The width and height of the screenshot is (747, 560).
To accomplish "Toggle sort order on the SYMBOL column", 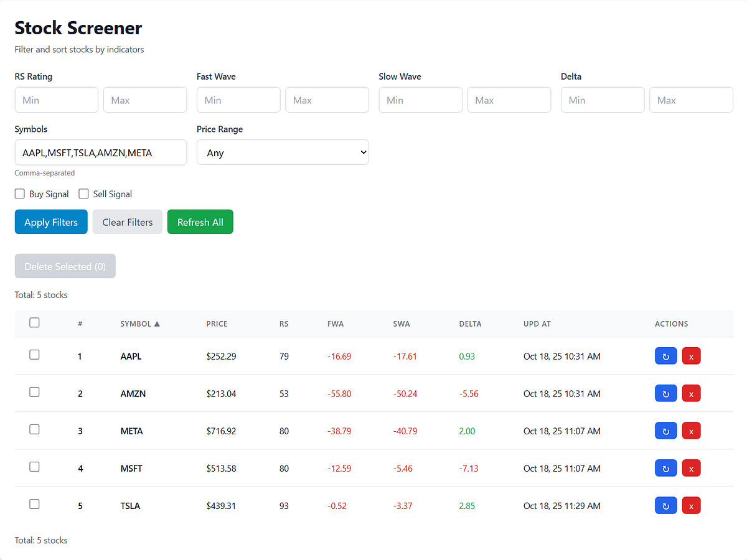I will coord(140,324).
